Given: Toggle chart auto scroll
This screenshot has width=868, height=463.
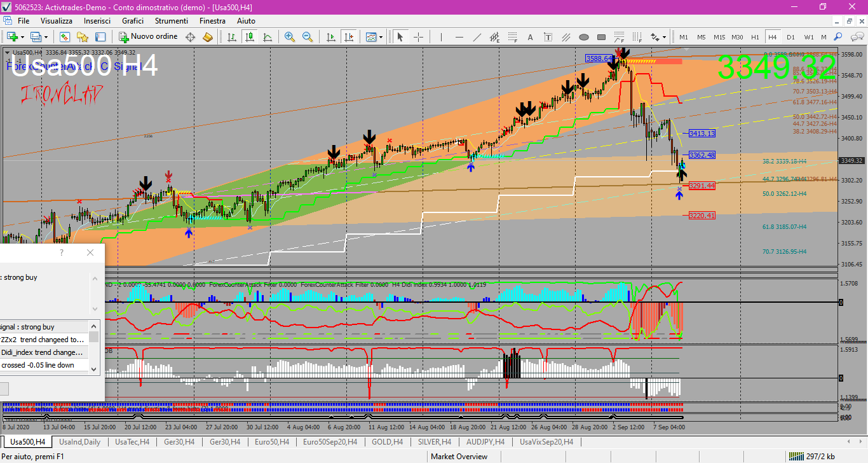Looking at the screenshot, I should coord(330,37).
